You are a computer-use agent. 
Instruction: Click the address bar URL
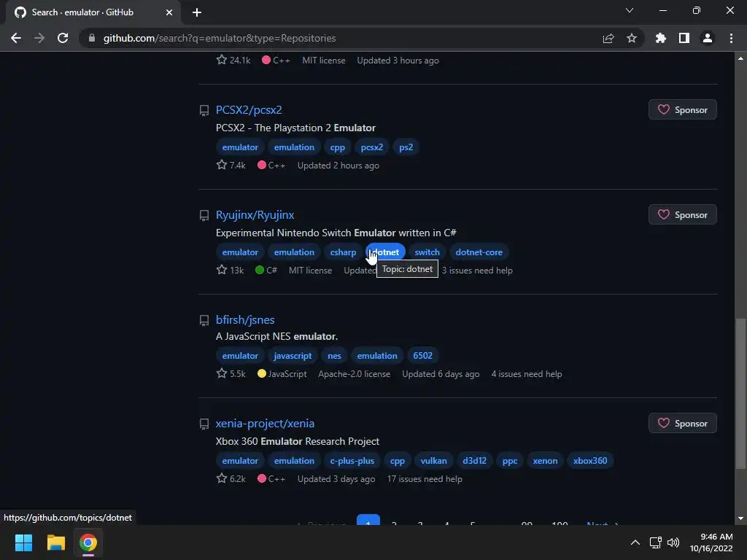[219, 38]
